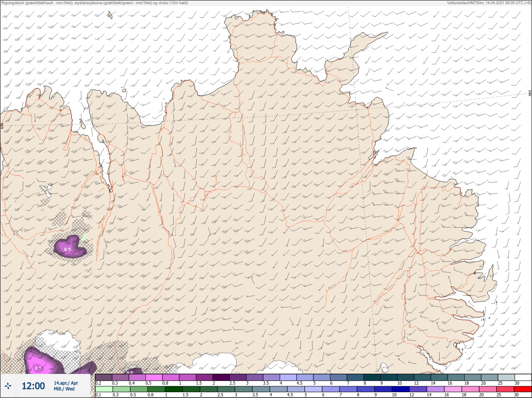Click the N99 label on right map edge

tap(530, 93)
